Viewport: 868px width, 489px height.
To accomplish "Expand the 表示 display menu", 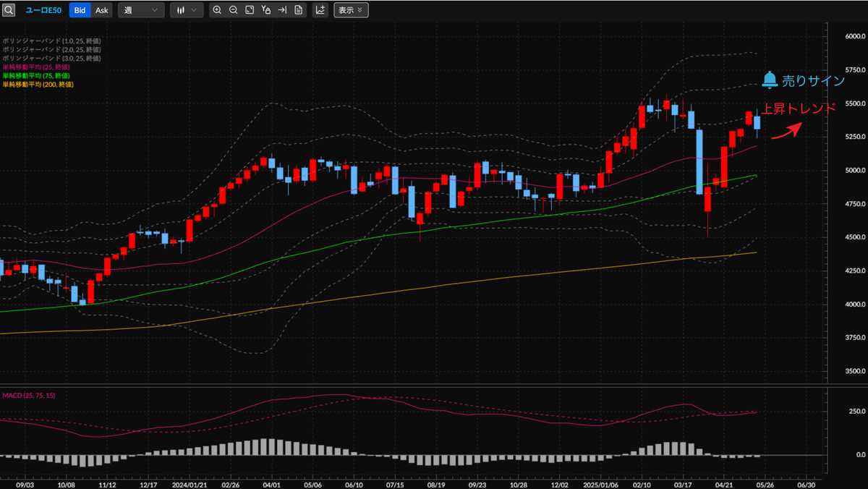I will (351, 10).
